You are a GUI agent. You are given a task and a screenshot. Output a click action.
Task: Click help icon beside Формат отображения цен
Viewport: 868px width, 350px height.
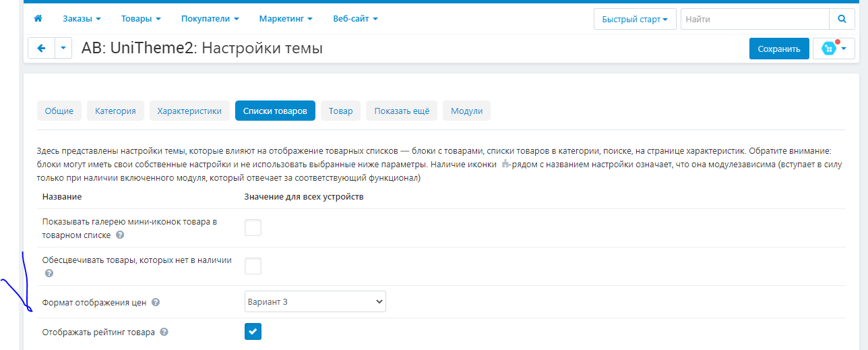click(156, 303)
